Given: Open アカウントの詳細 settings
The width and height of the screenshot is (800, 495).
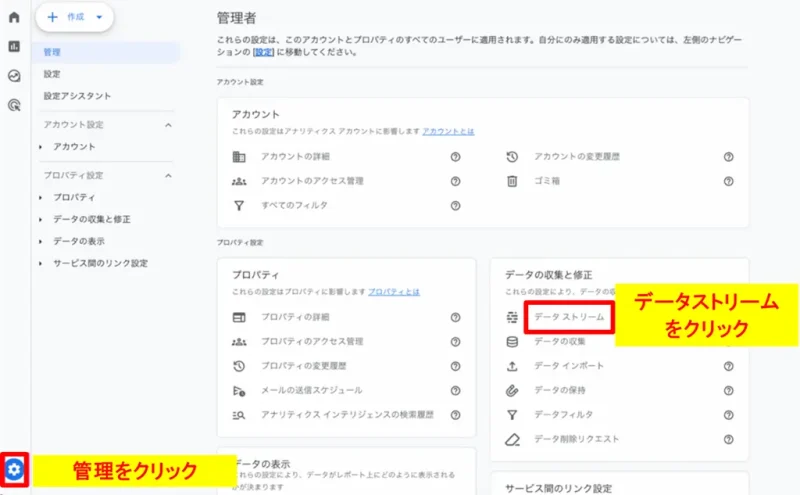Looking at the screenshot, I should point(295,157).
